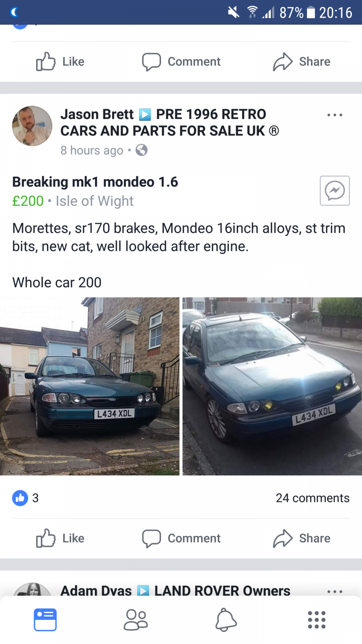
Task: Share the mondeo listing post
Action: (x=302, y=538)
